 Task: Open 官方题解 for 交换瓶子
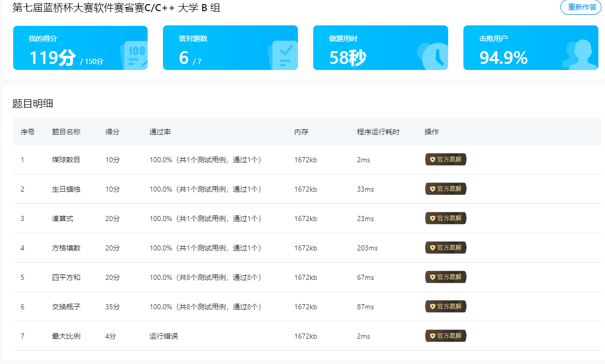point(446,306)
